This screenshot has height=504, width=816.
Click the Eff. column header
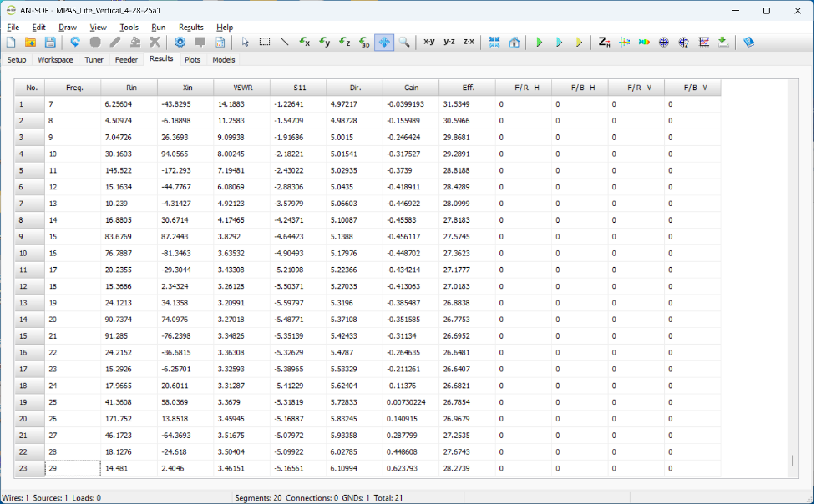[x=468, y=88]
